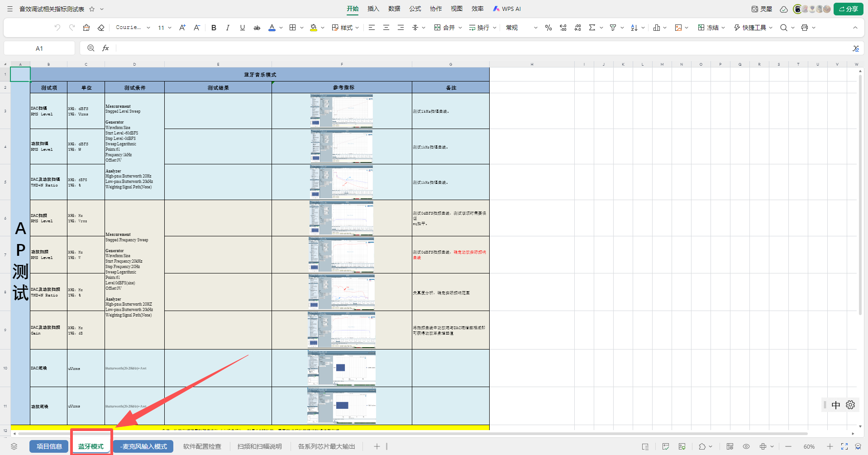Expand the 冻结 freeze panes dropdown
This screenshot has width=868, height=455.
click(723, 28)
